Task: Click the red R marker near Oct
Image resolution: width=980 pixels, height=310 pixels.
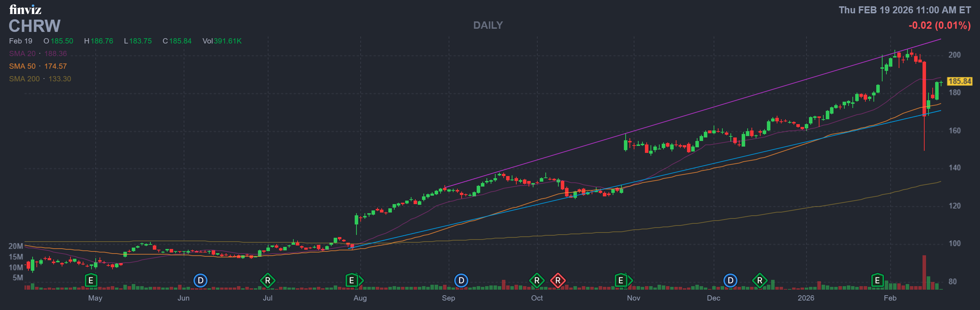Action: [558, 281]
